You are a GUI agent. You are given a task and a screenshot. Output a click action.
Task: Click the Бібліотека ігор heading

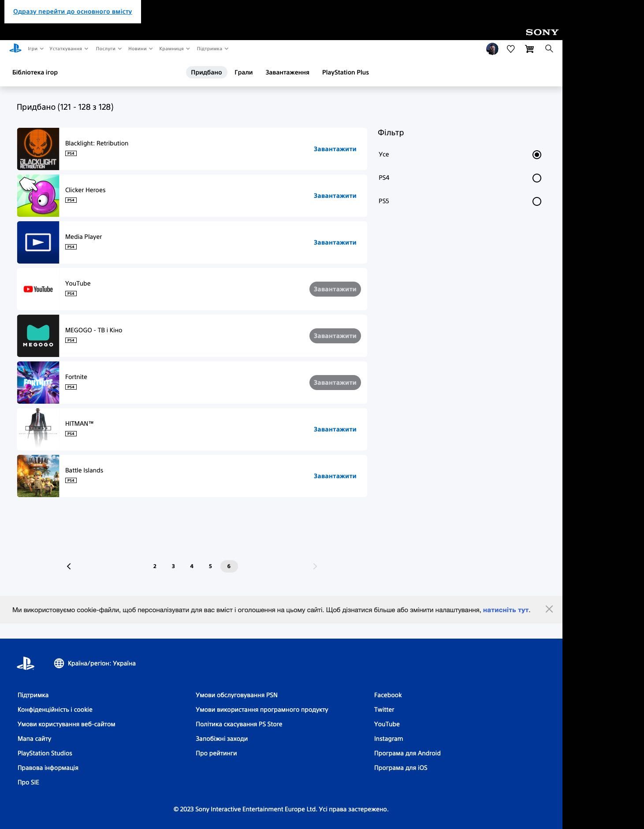tap(35, 72)
